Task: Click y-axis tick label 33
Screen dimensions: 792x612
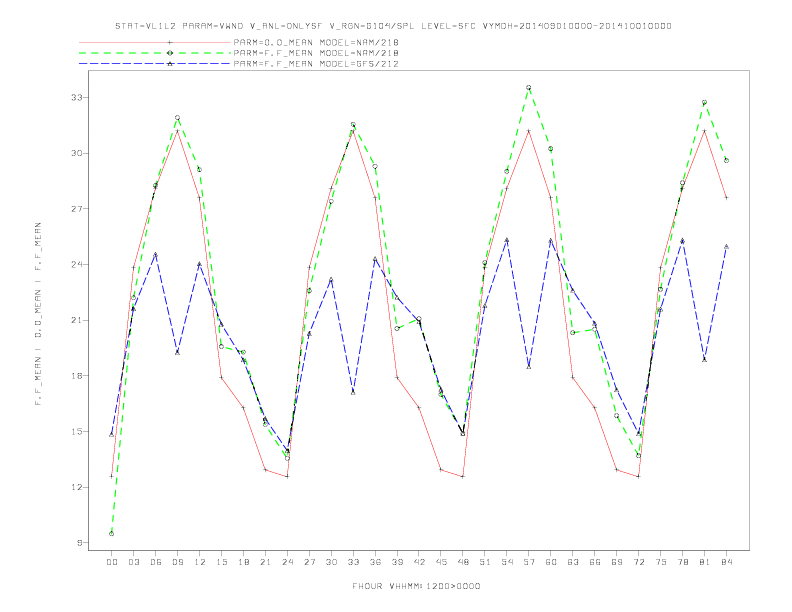Action: pos(76,97)
